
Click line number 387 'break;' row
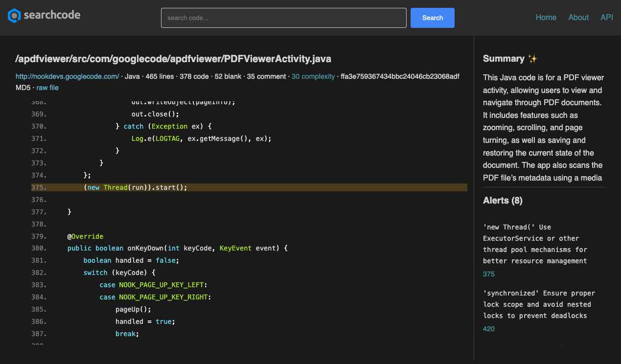[249, 334]
